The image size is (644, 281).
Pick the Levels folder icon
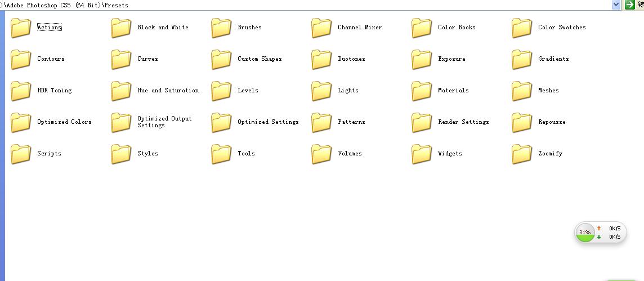coord(221,91)
